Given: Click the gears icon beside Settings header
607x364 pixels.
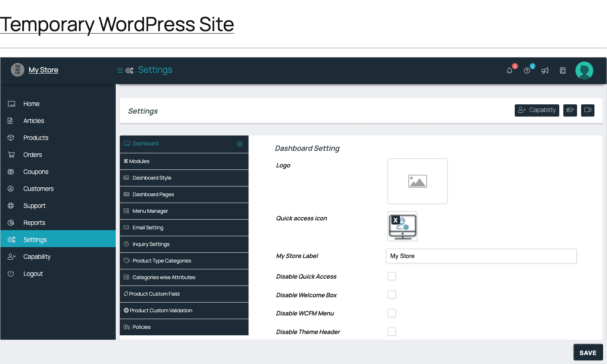Looking at the screenshot, I should (x=129, y=70).
